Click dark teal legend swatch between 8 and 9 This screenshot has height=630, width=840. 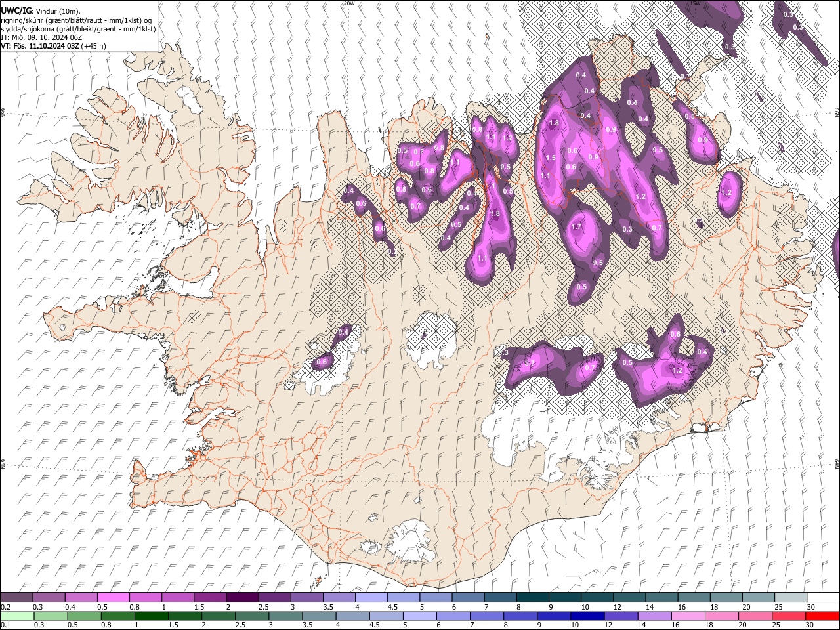pyautogui.click(x=532, y=597)
